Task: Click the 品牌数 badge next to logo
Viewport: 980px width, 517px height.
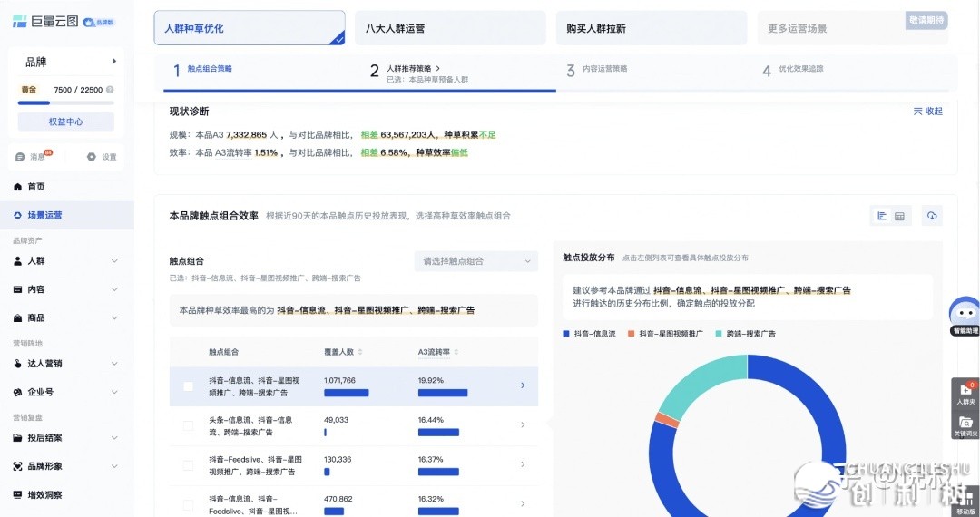Action: point(100,22)
